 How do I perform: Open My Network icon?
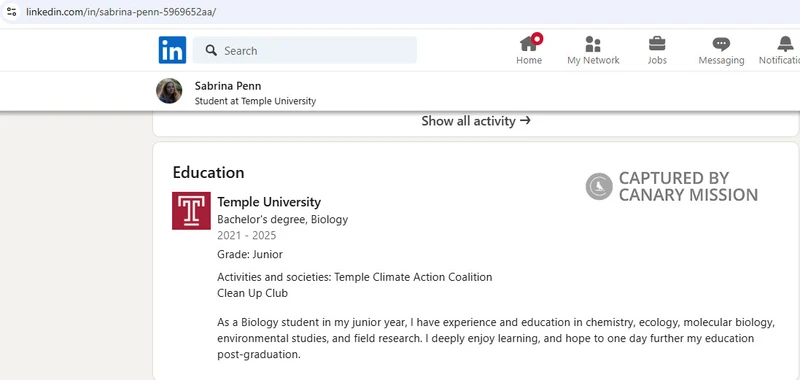593,44
